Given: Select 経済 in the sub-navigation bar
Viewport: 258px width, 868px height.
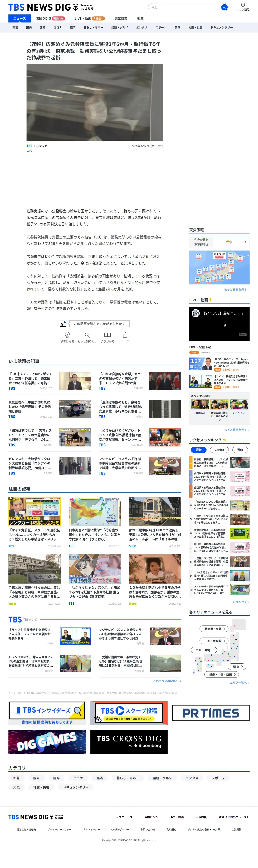Looking at the screenshot, I should coord(73,28).
